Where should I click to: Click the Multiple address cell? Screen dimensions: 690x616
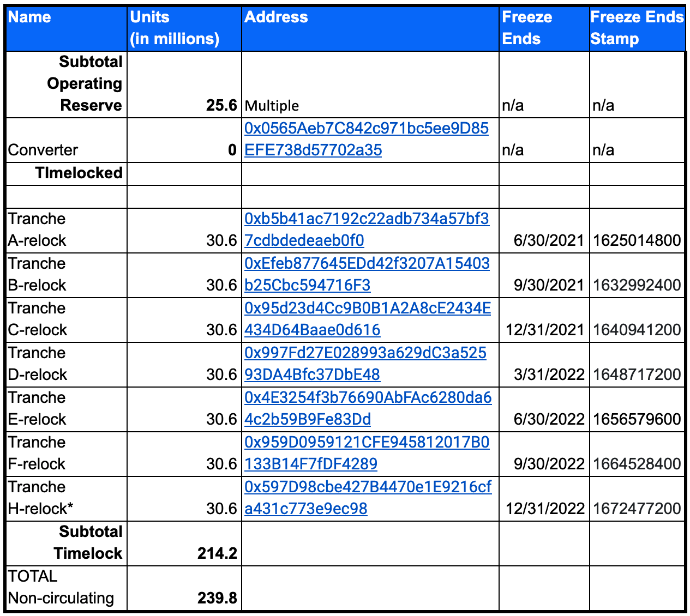point(370,84)
